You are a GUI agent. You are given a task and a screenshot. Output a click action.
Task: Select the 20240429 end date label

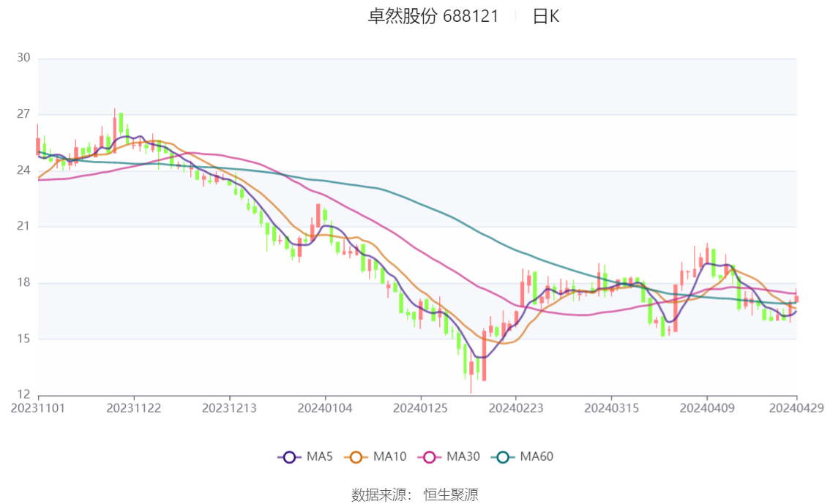796,408
